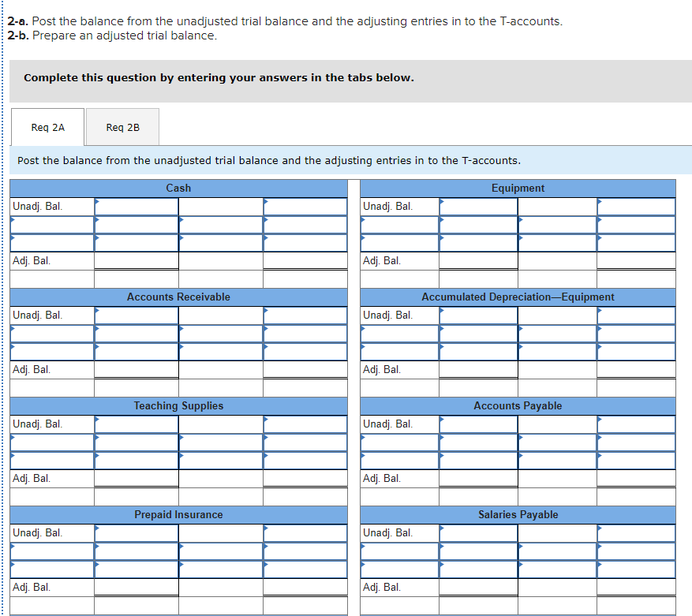Click Equipment second adjustment row credit amount field
The width and height of the screenshot is (692, 616).
pos(636,243)
